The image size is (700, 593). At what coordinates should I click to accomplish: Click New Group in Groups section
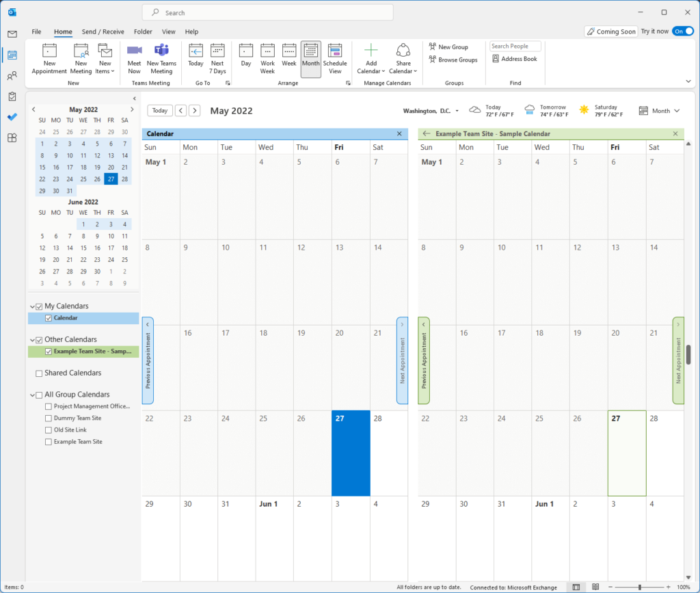coord(448,47)
